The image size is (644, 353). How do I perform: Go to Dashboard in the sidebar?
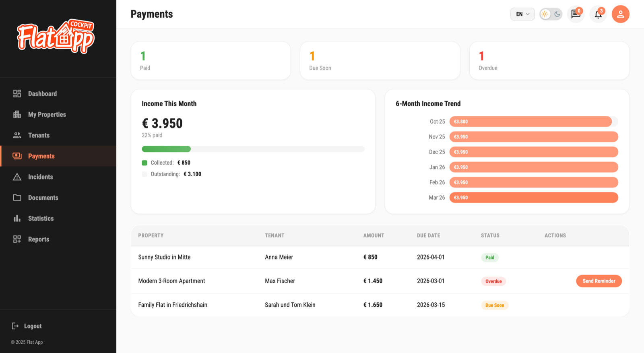coord(58,94)
